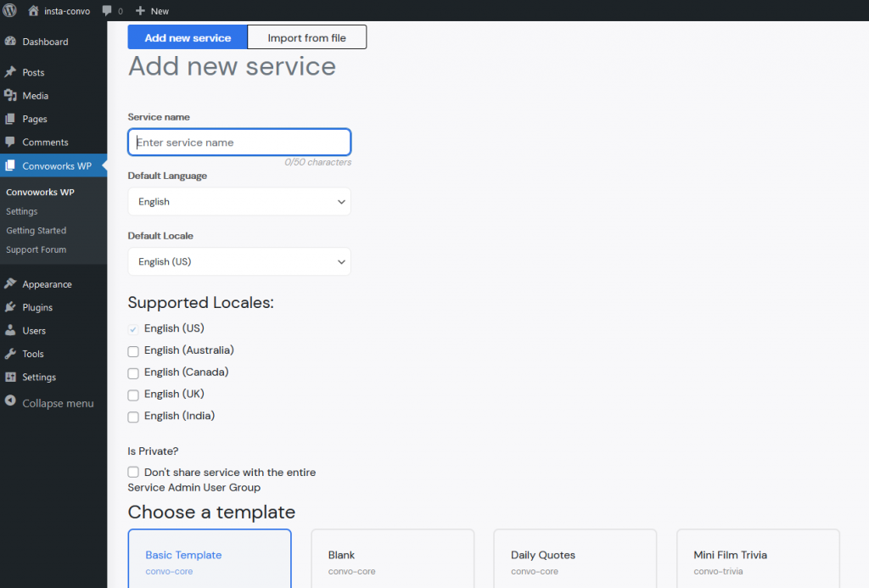Click the Comments speech bubble sidebar icon
The height and width of the screenshot is (588, 869).
point(10,142)
